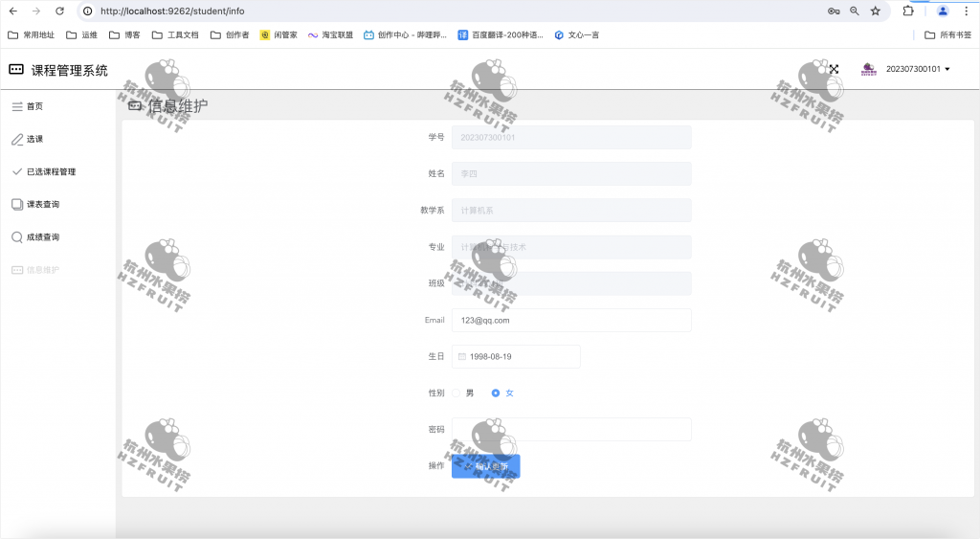
Task: Open the browser extensions puzzle icon
Action: click(908, 11)
